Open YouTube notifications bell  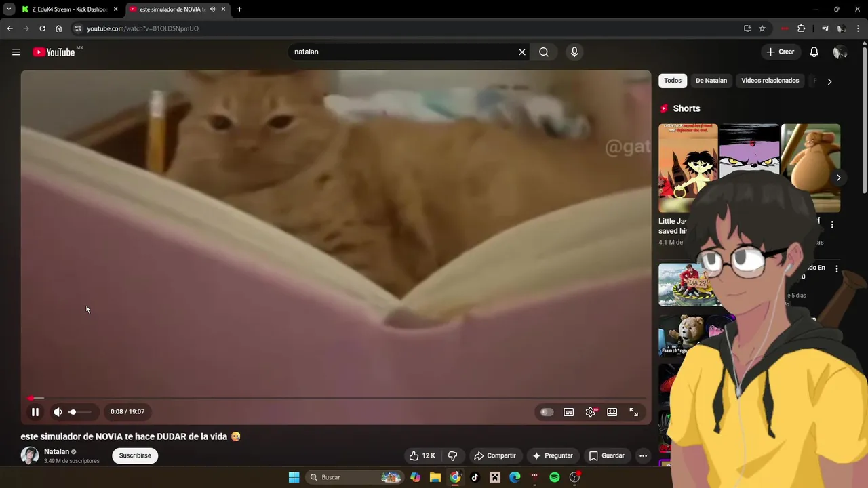(814, 52)
